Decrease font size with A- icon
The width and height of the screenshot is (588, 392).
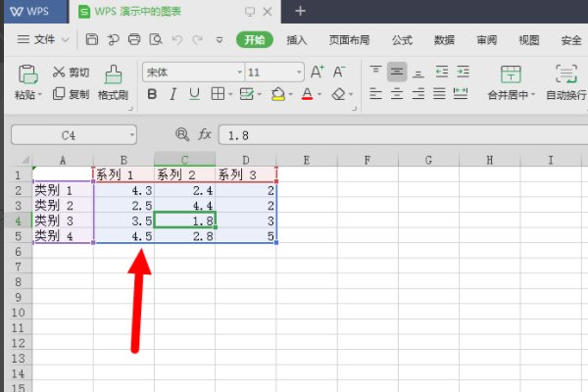tap(339, 72)
